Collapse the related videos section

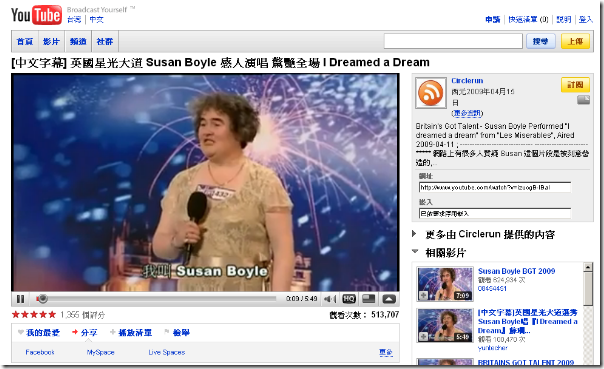coord(415,252)
